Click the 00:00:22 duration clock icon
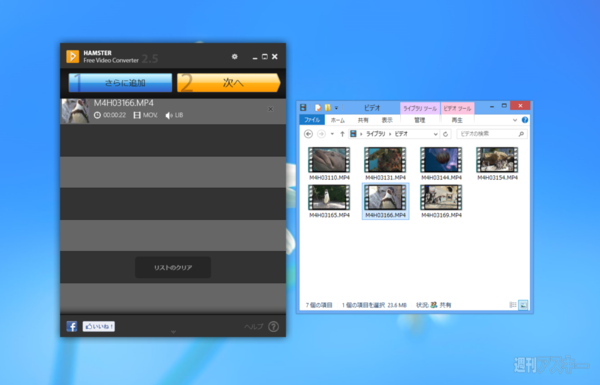This screenshot has height=385, width=600. point(98,115)
